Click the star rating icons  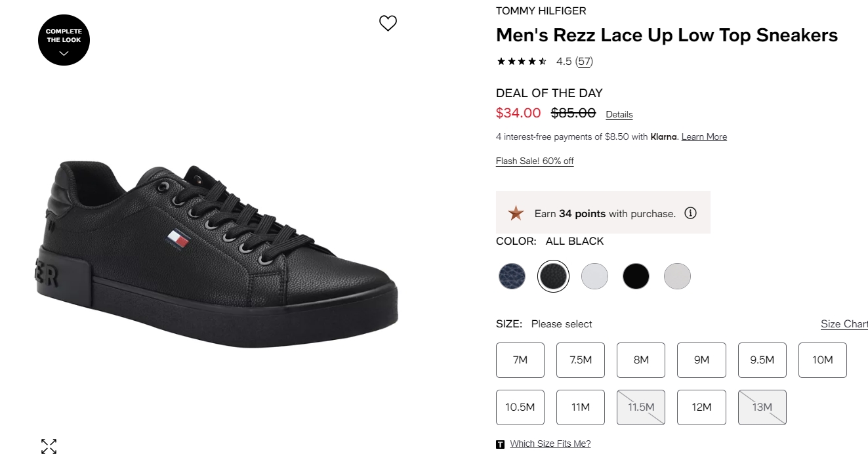[522, 62]
